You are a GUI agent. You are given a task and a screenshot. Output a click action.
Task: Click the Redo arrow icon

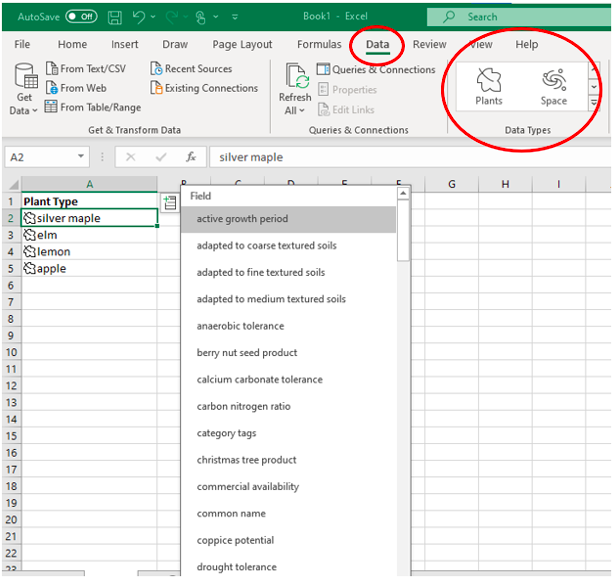click(x=171, y=17)
